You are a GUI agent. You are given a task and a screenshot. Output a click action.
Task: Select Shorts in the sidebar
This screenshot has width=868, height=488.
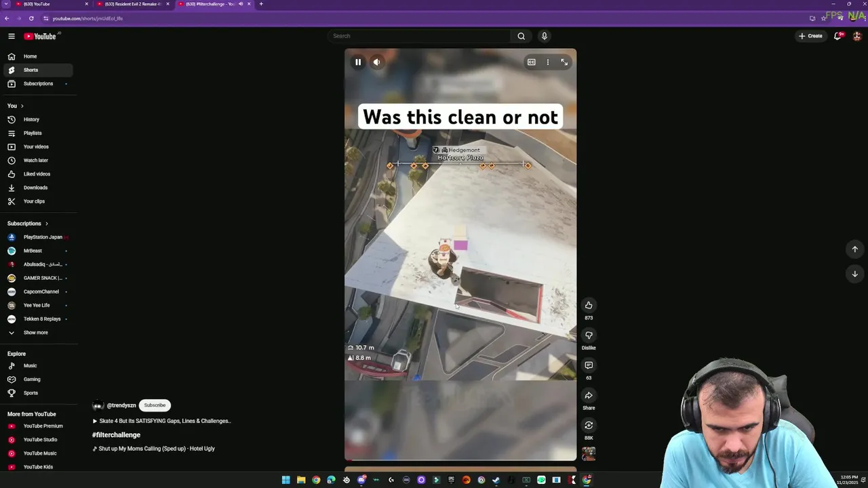click(37, 70)
